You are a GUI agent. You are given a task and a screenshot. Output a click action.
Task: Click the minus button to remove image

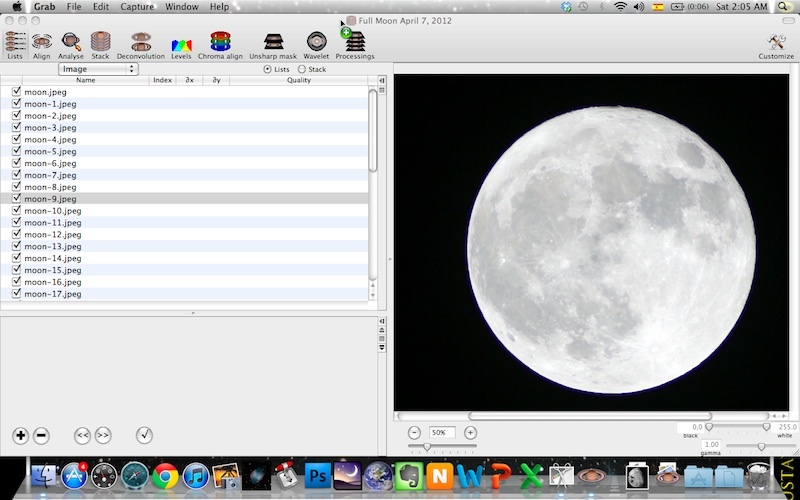coord(41,435)
